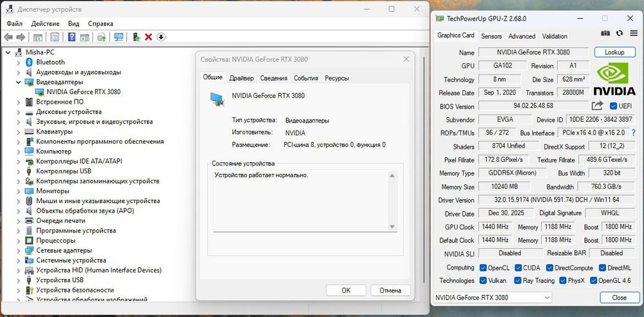This screenshot has width=644, height=317.
Task: Take a GPU-Z screenshot with the camera icon
Action: [x=605, y=34]
